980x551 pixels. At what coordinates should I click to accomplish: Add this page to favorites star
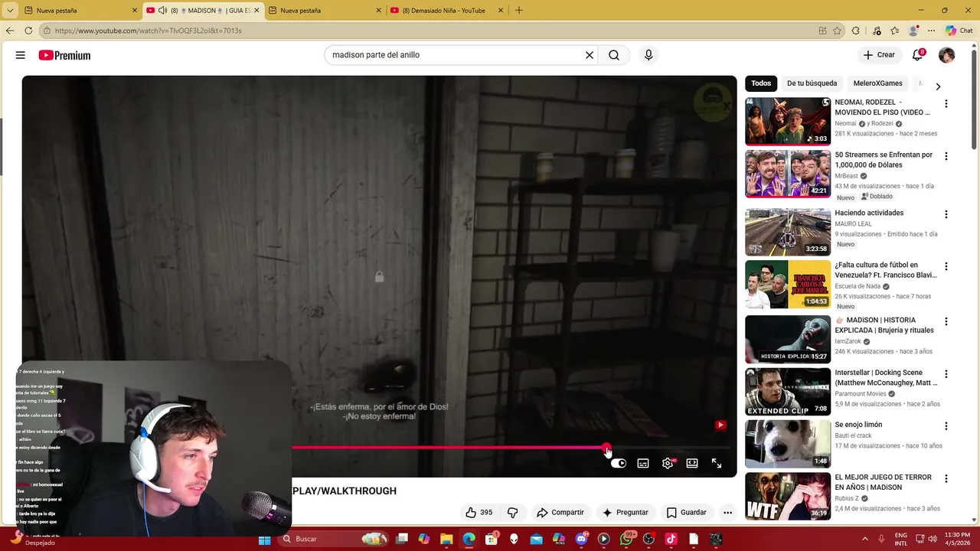(x=838, y=31)
